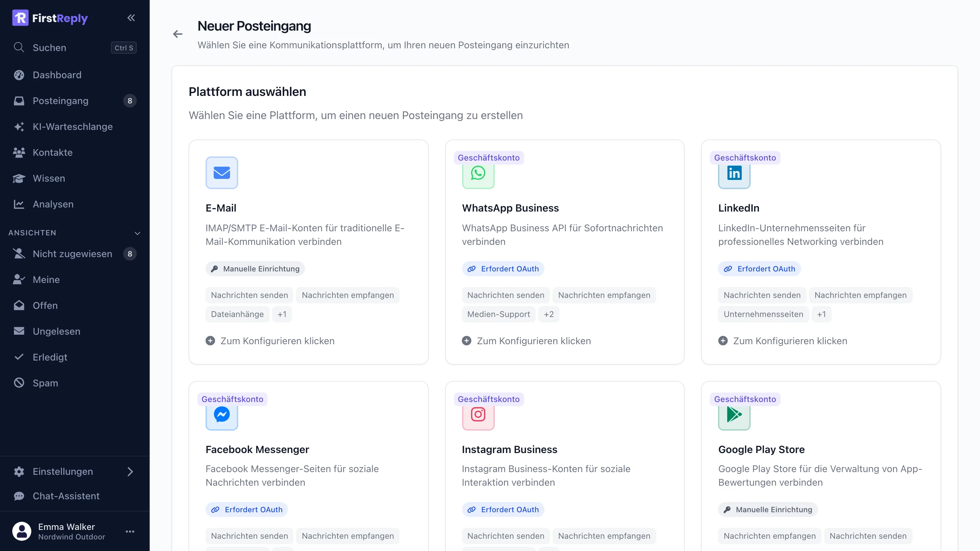Open Posteingang in the sidebar
This screenshot has width=980, height=551.
point(75,101)
